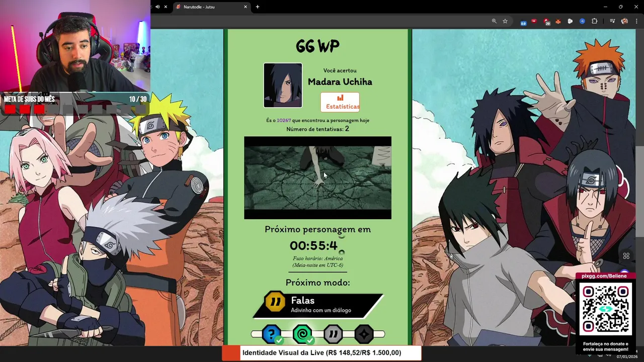This screenshot has height=362, width=644.
Task: Click the speaker icon on the left tab
Action: pos(157,7)
